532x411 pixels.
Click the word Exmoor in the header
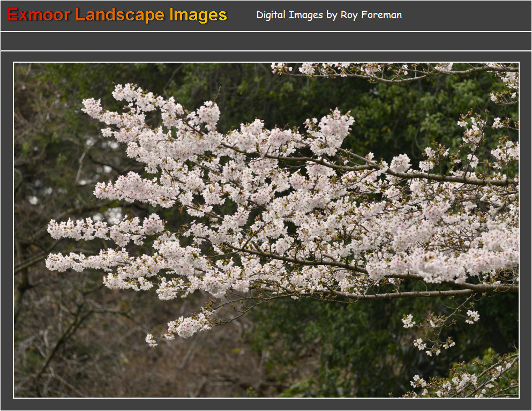39,15
